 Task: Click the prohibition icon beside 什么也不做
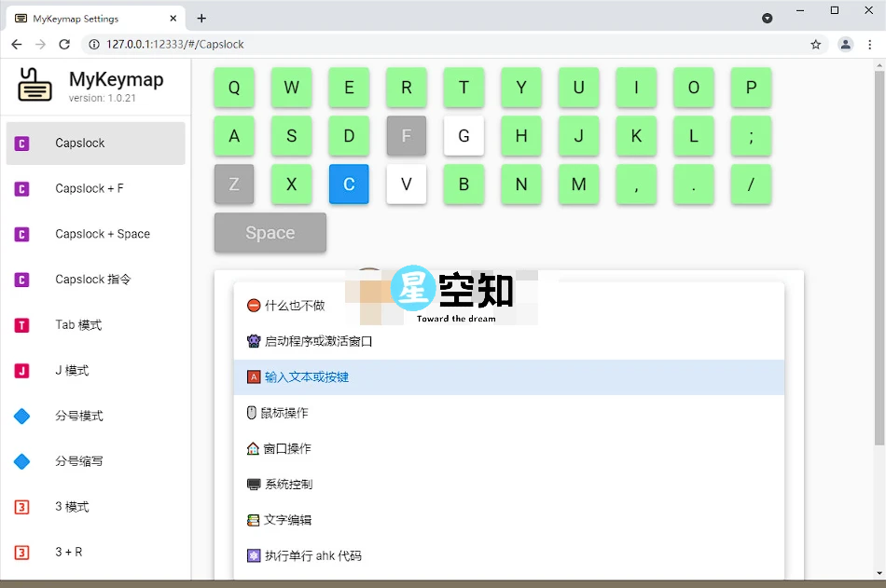tap(253, 304)
